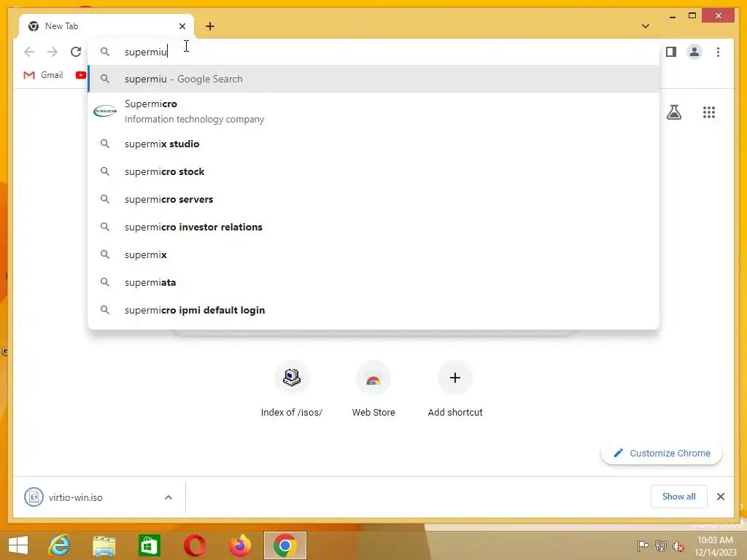Open the Windows Store taskbar icon
The image size is (747, 560).
pos(149,545)
